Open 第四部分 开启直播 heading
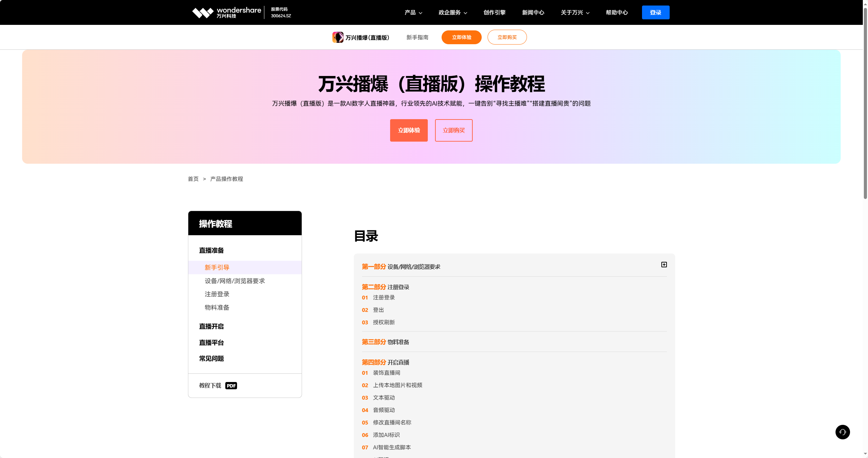The width and height of the screenshot is (868, 458). (386, 362)
